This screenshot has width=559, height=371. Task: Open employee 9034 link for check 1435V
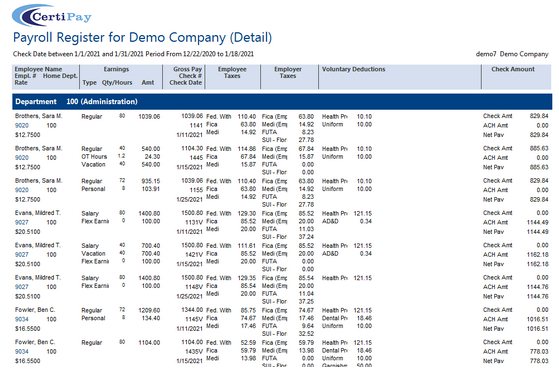pos(22,351)
